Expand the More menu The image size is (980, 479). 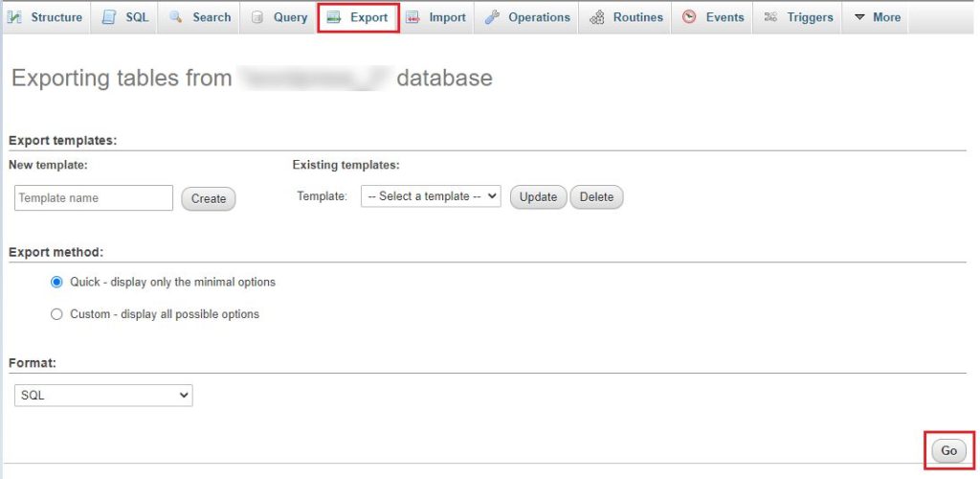click(x=877, y=17)
